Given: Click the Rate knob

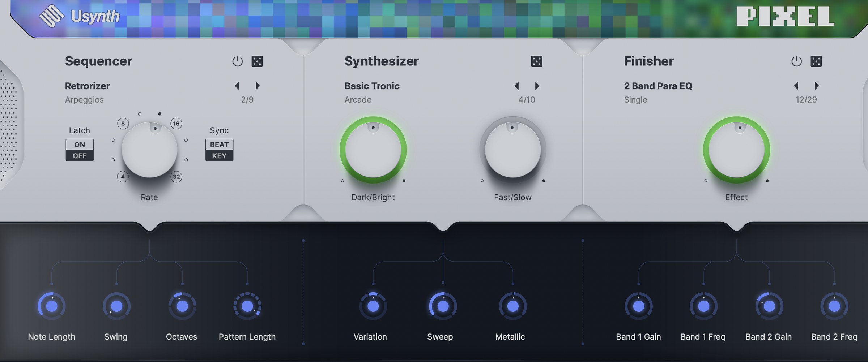Looking at the screenshot, I should pyautogui.click(x=149, y=150).
